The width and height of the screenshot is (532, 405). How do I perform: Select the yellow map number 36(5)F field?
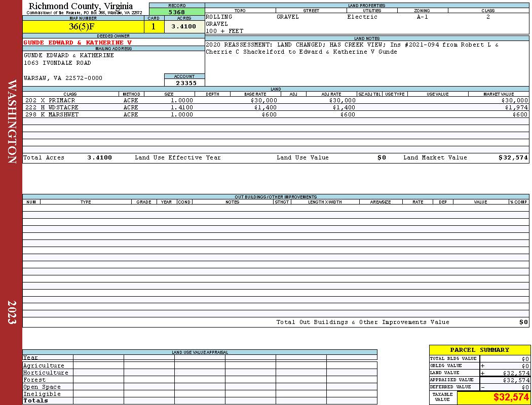pos(83,26)
